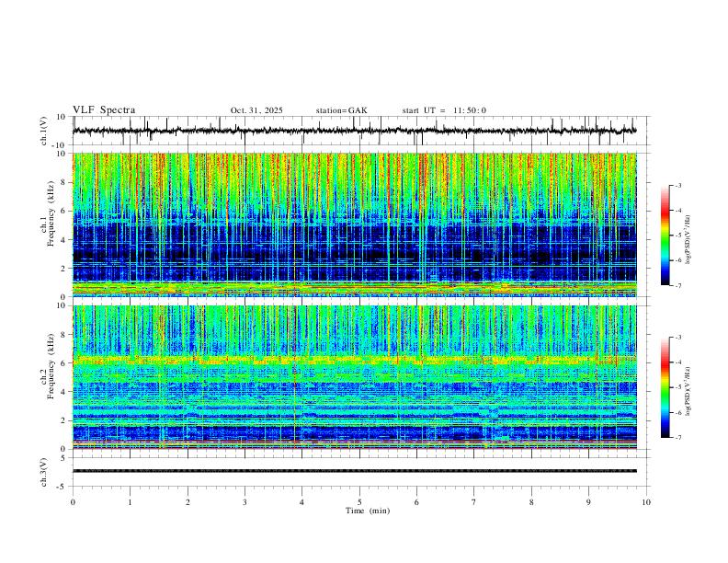The height and width of the screenshot is (563, 728).
Task: Click the lower color scale bar for ch.2
Action: tap(665, 387)
